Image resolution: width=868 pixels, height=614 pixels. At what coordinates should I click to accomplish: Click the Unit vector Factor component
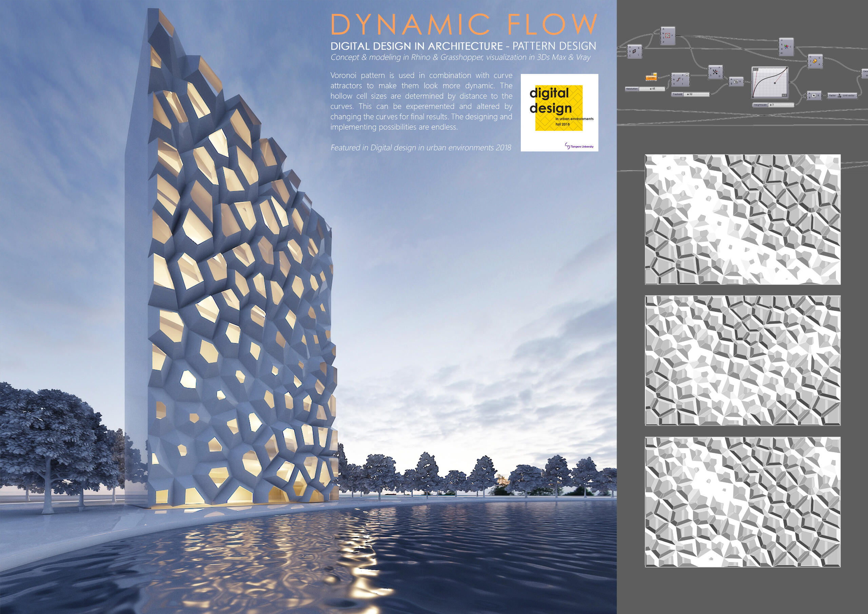click(839, 95)
